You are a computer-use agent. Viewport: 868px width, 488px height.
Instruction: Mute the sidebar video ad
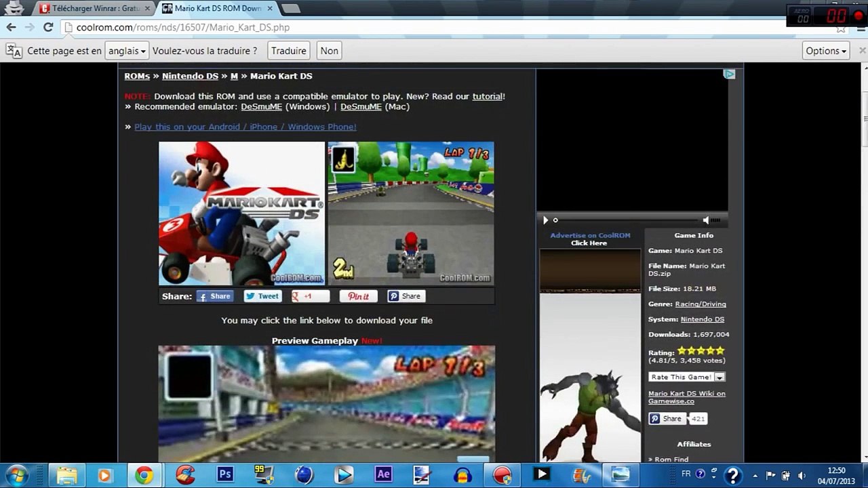click(x=706, y=220)
